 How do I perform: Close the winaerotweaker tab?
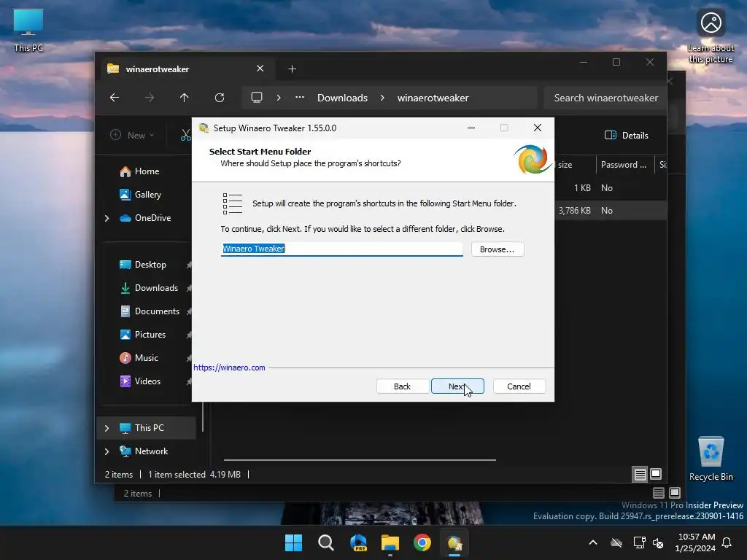pos(260,69)
